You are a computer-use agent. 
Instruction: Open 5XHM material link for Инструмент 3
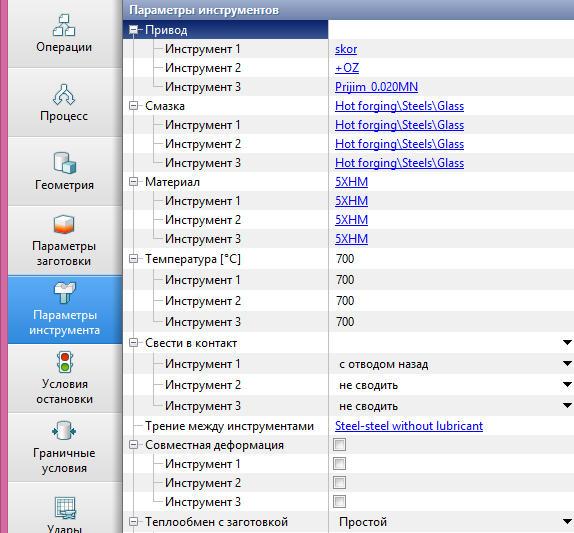point(351,239)
